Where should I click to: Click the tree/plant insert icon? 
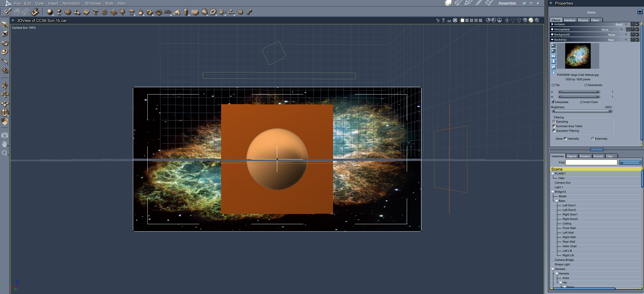122,12
